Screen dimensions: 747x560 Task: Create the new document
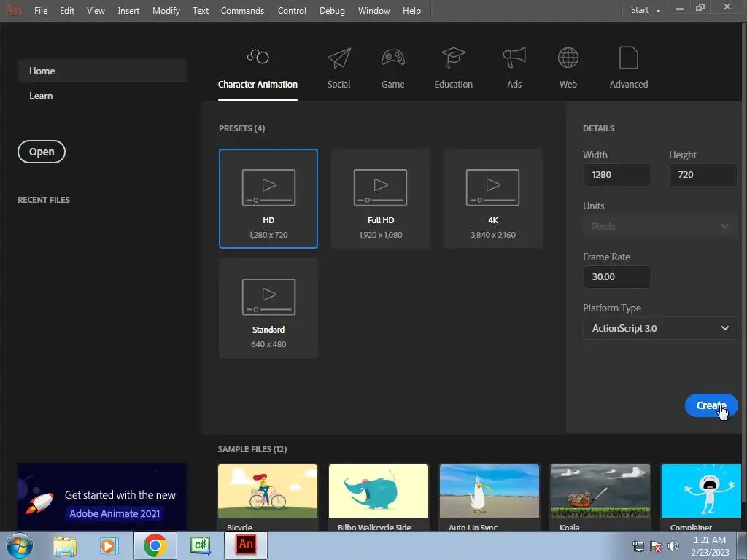coord(711,405)
